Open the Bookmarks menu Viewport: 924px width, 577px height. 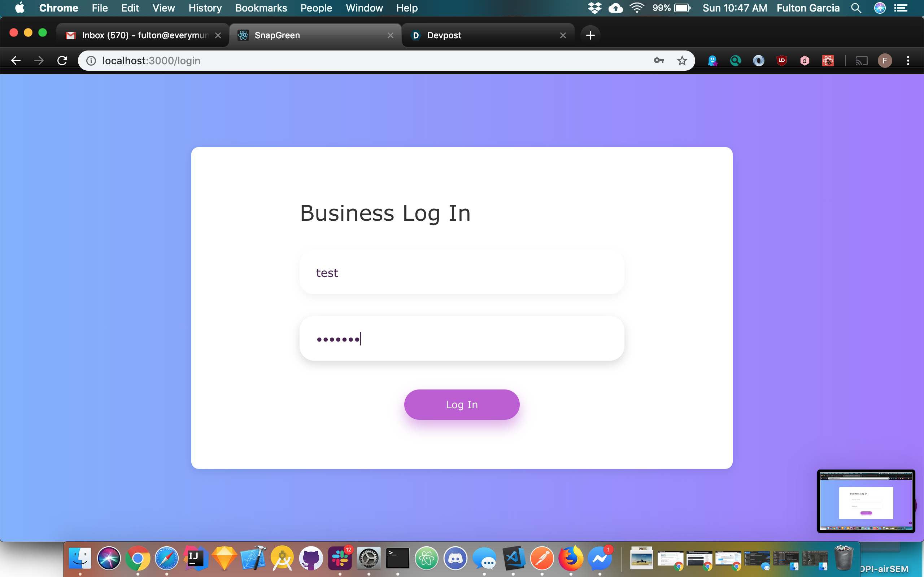pyautogui.click(x=261, y=8)
